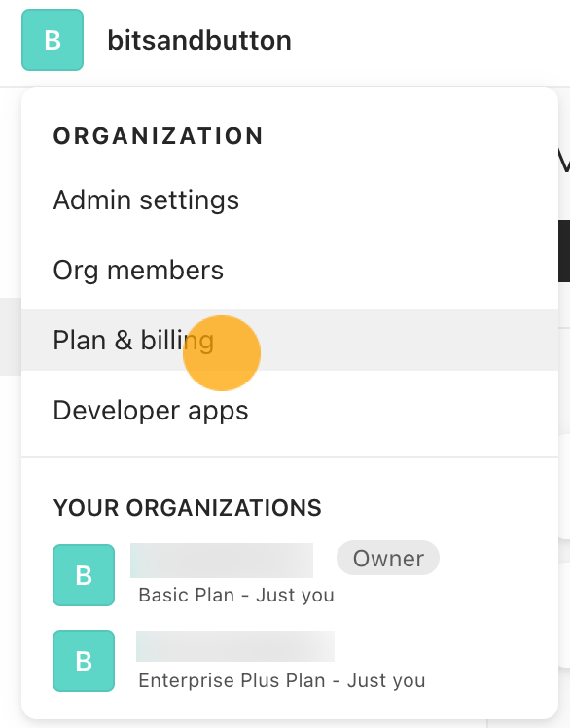The image size is (570, 728).
Task: Click the YOUR ORGANIZATIONS section heading
Action: [x=188, y=508]
